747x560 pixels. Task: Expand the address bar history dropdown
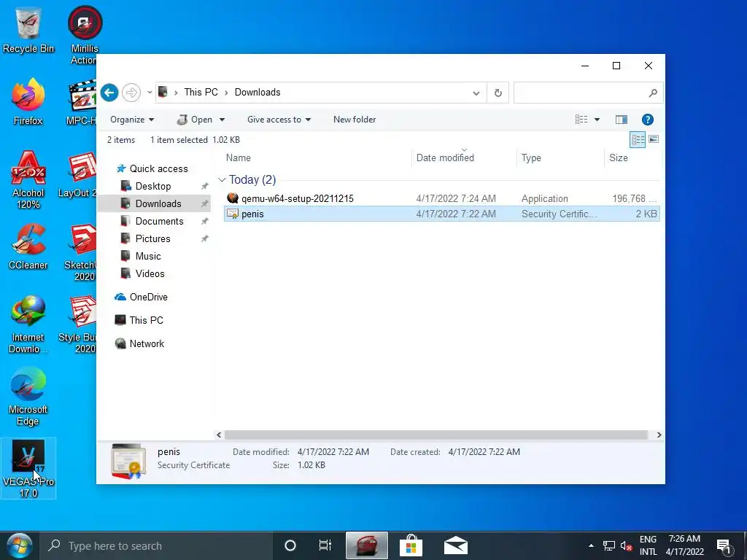(476, 93)
